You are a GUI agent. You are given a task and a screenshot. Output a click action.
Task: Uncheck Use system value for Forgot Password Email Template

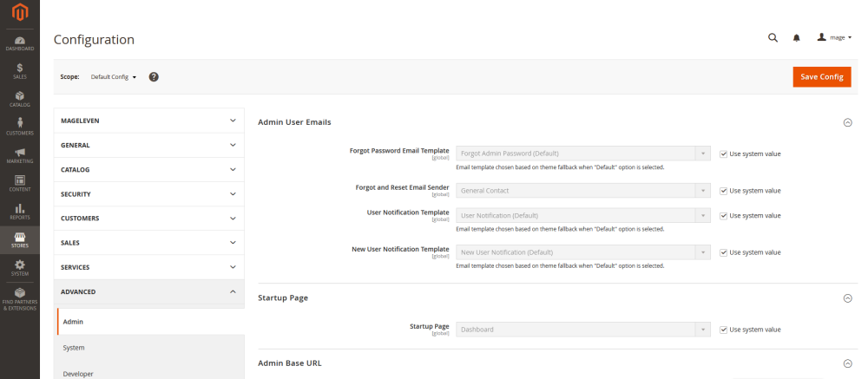(x=723, y=154)
